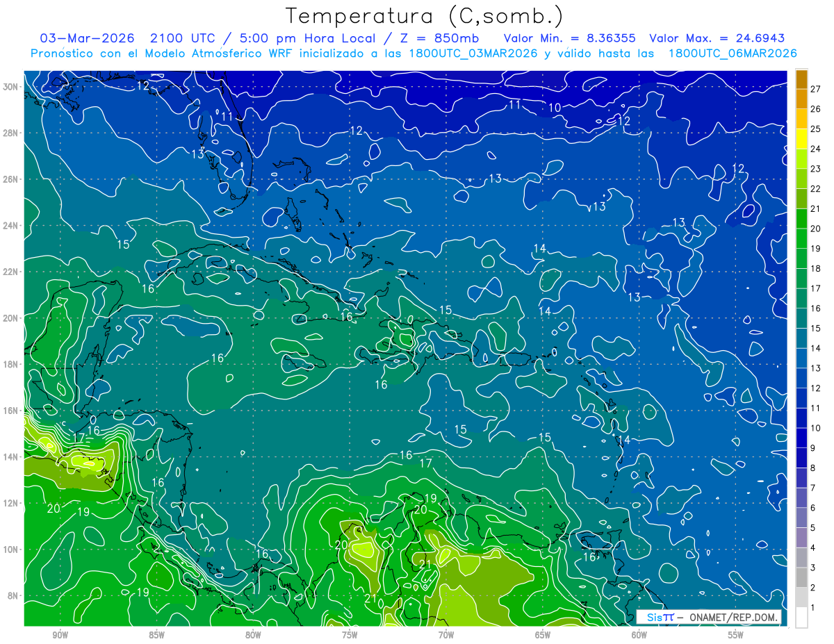Click the title "Temperatura (C,somb.)"
The width and height of the screenshot is (834, 644).
click(425, 16)
